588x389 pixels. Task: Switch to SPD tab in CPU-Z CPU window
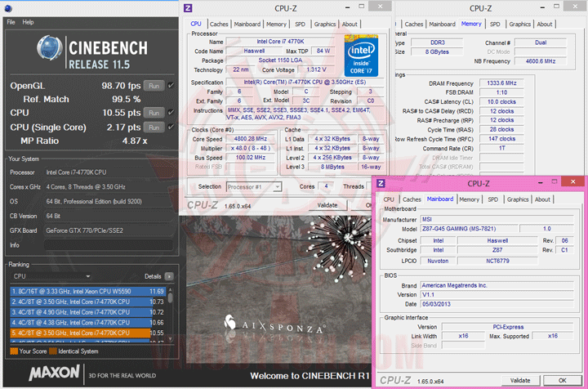pyautogui.click(x=300, y=24)
